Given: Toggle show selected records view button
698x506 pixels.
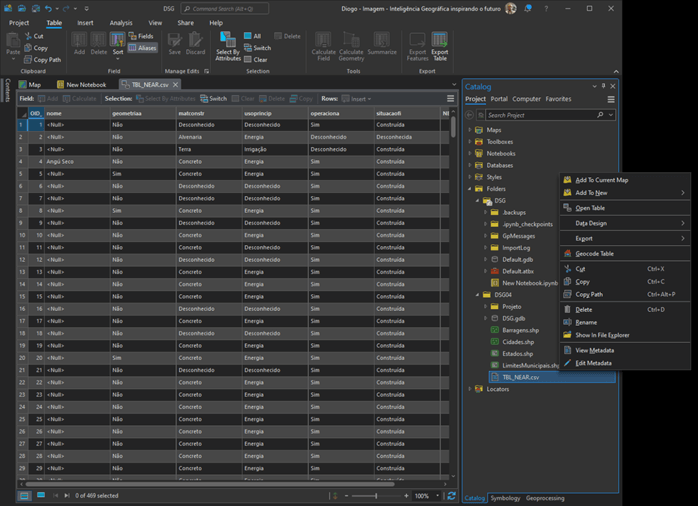Looking at the screenshot, I should point(41,496).
